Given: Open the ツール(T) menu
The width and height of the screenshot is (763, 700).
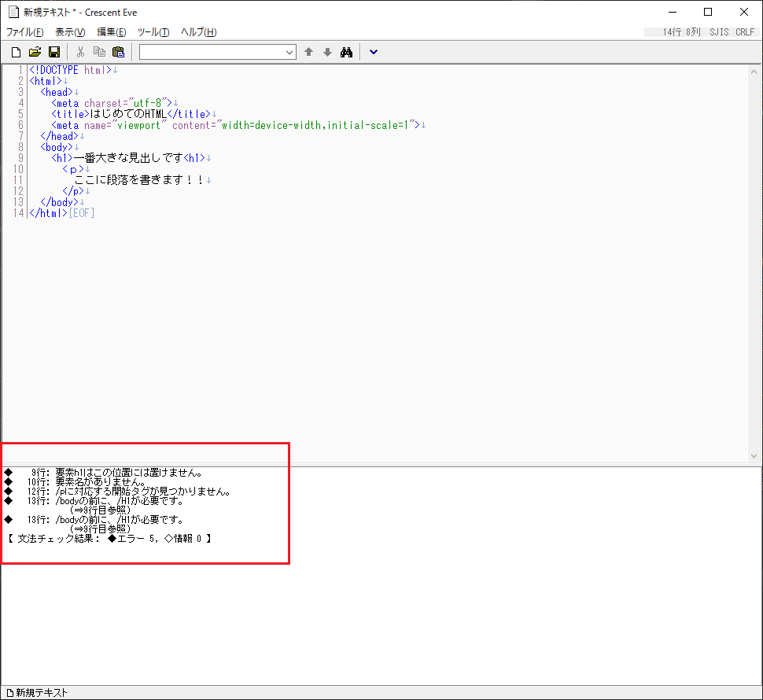Looking at the screenshot, I should pyautogui.click(x=153, y=32).
